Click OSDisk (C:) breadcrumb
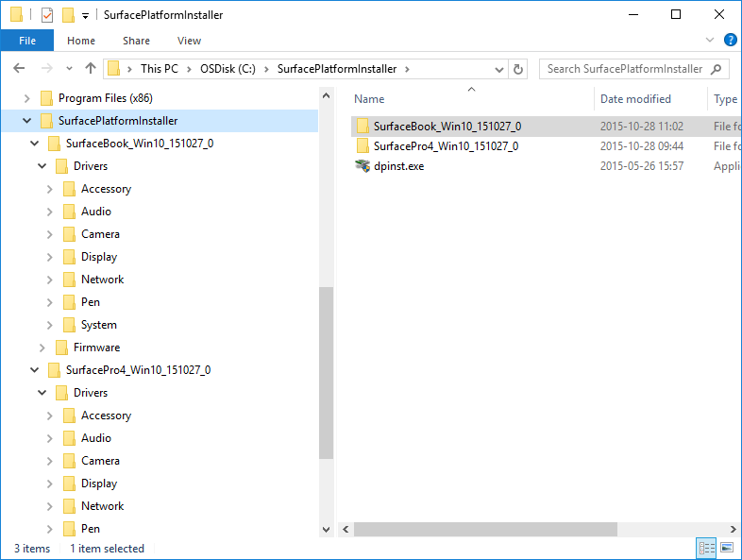Screen dimensions: 742x560 tap(228, 69)
